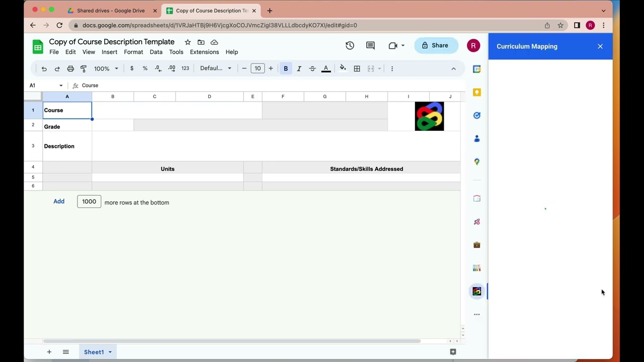The width and height of the screenshot is (644, 362).
Task: Show more side panel add-ons
Action: pyautogui.click(x=477, y=315)
